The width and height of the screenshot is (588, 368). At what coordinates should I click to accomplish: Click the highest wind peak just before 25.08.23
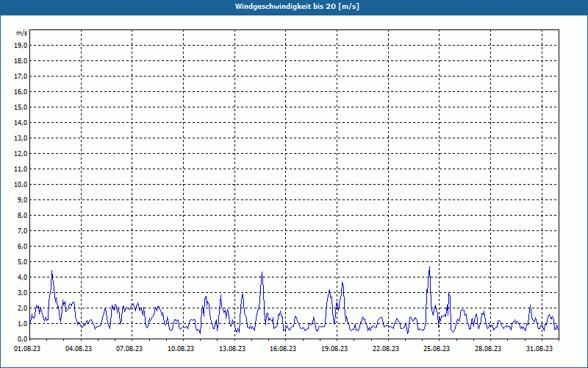coord(429,267)
